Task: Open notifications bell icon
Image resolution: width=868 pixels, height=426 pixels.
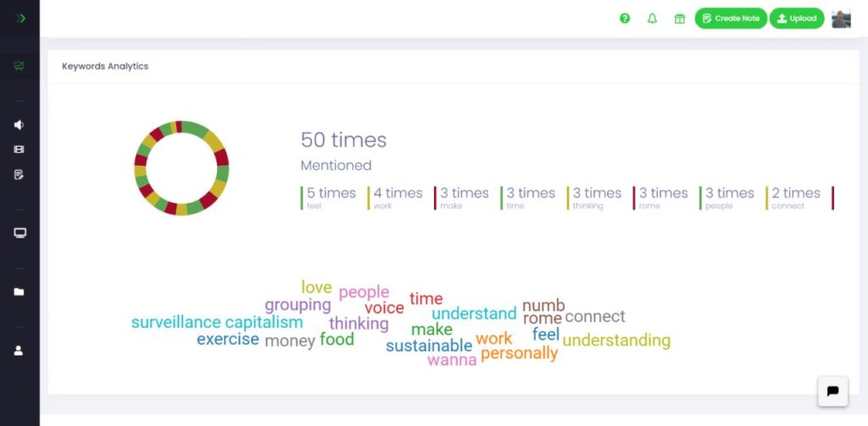Action: pyautogui.click(x=652, y=19)
